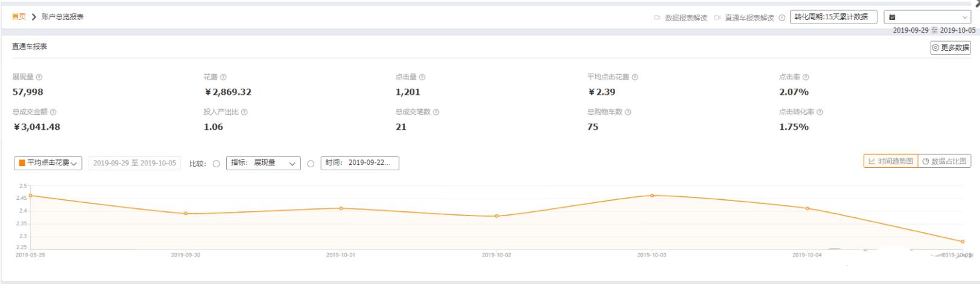The height and width of the screenshot is (285, 980).
Task: Click help icon next to 点击率
Action: pyautogui.click(x=806, y=77)
